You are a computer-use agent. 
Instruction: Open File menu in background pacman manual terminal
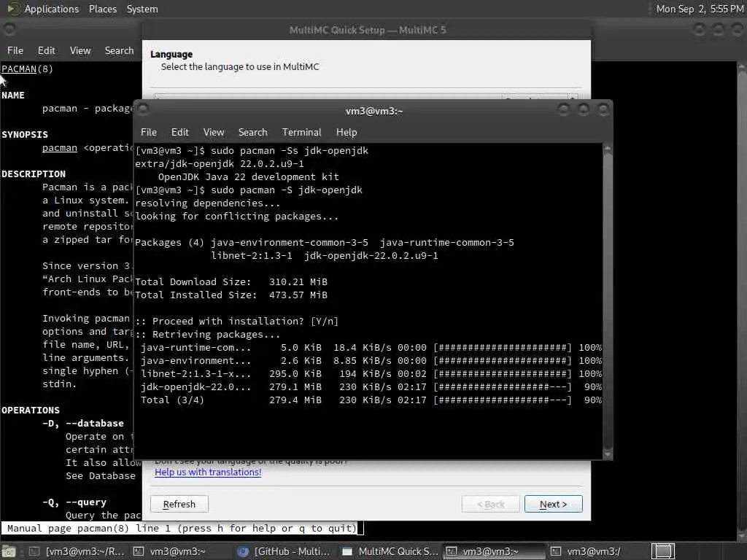15,50
